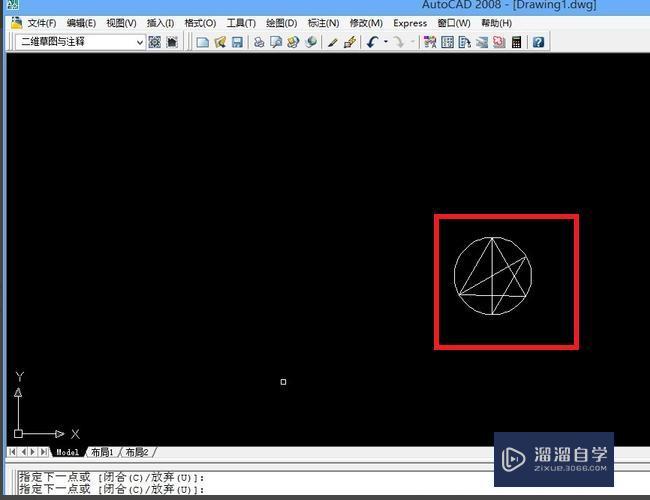Viewport: 650px width, 500px height.
Task: Open the 窗口(W) menu
Action: (x=454, y=23)
